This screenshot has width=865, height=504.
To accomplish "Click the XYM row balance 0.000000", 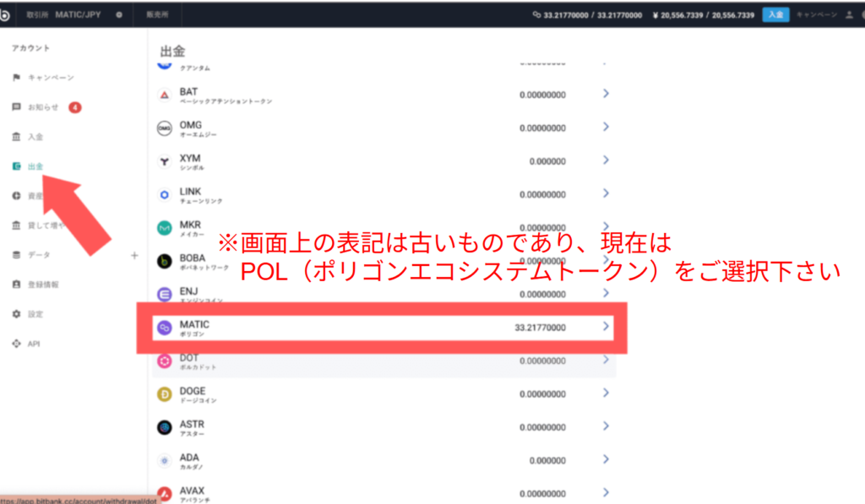I will 547,161.
